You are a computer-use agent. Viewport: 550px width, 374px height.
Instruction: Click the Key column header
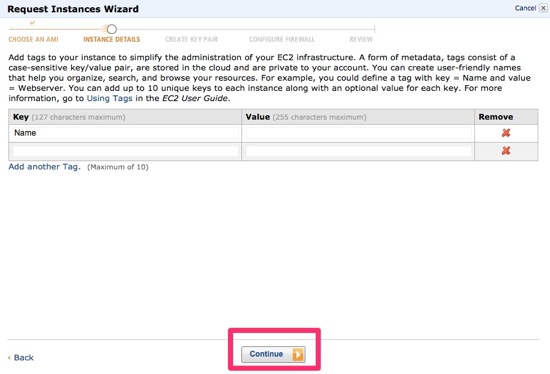125,117
